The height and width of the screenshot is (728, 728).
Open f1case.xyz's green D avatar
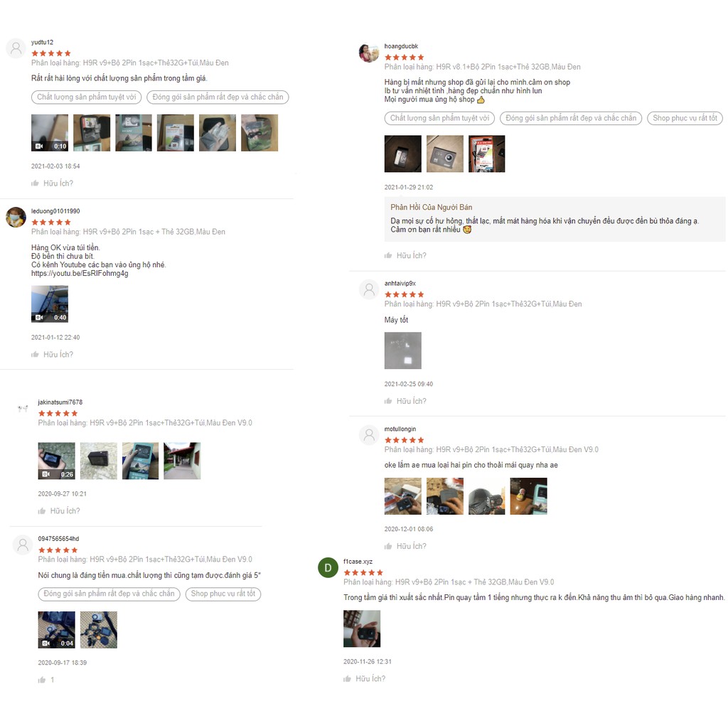pos(328,568)
